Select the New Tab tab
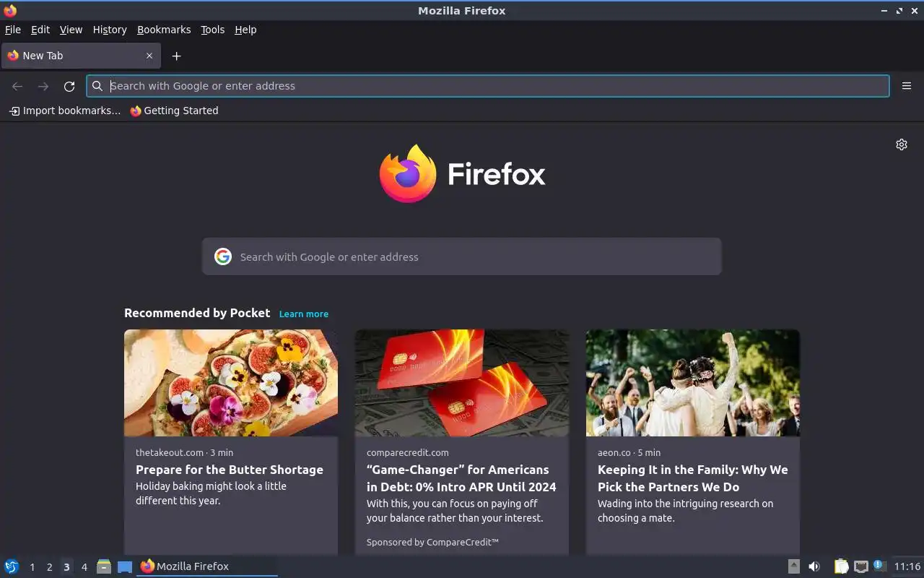This screenshot has width=924, height=578. pos(79,56)
